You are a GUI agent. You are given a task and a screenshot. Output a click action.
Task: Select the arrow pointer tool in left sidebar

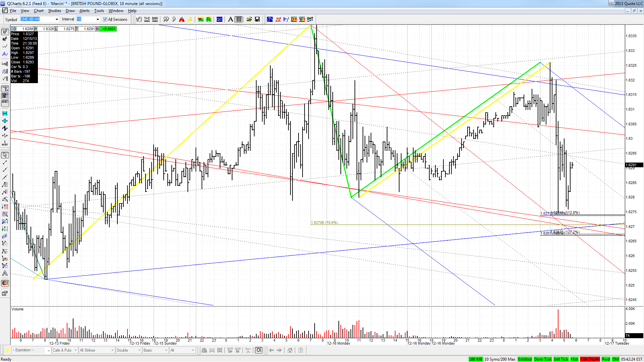pos(5,155)
